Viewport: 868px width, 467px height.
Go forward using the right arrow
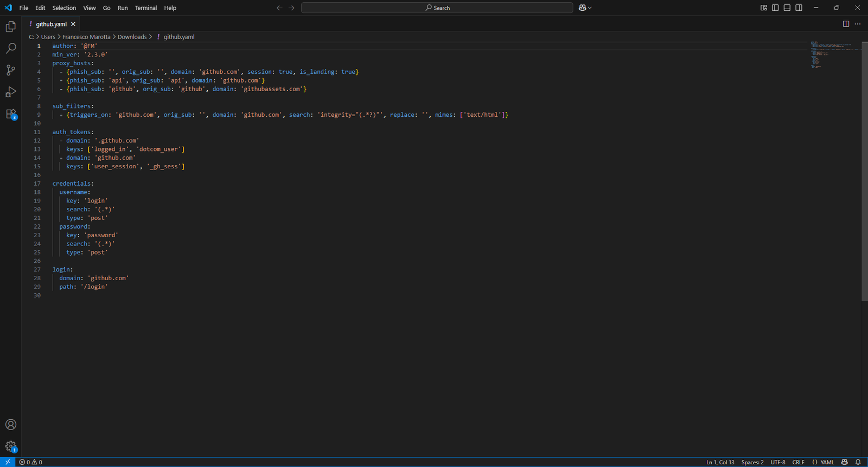291,8
